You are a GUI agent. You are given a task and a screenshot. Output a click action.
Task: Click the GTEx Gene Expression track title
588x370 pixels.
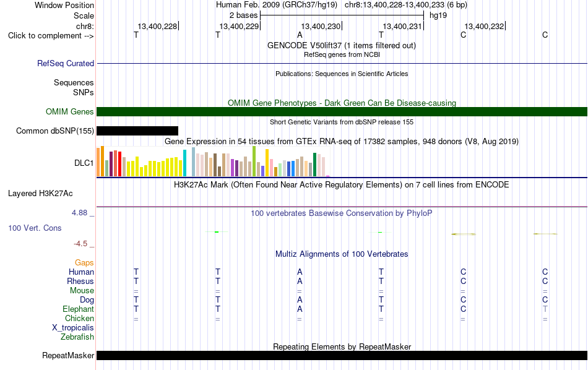(342, 141)
